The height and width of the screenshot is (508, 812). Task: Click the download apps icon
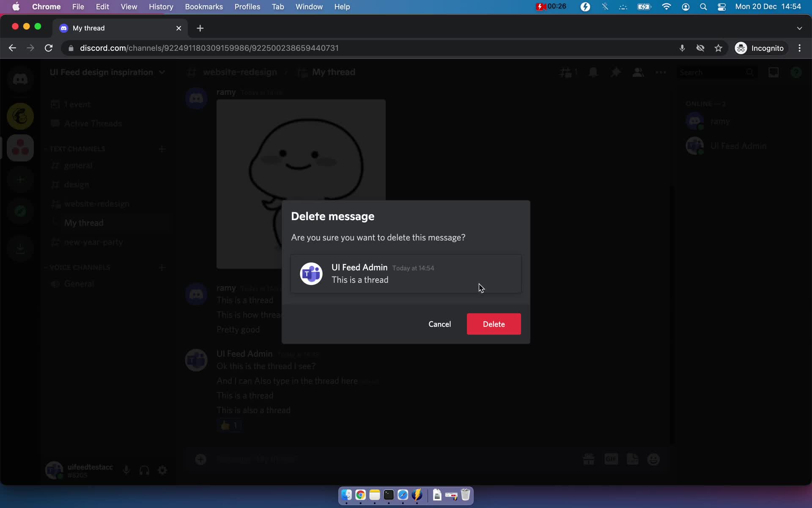(x=20, y=248)
